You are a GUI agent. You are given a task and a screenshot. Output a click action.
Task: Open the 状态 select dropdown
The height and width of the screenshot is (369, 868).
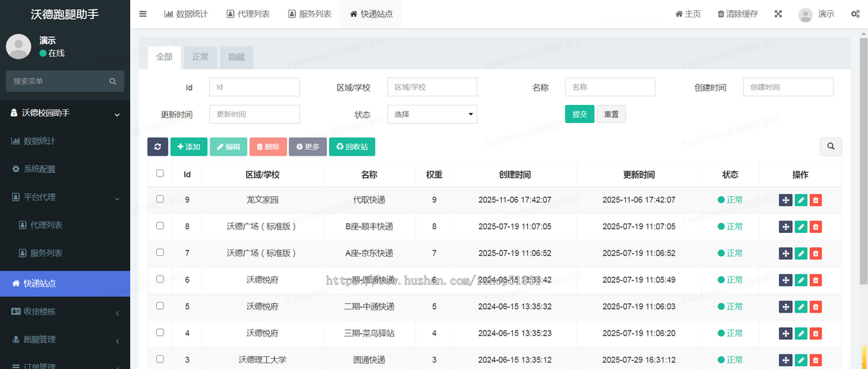tap(433, 114)
